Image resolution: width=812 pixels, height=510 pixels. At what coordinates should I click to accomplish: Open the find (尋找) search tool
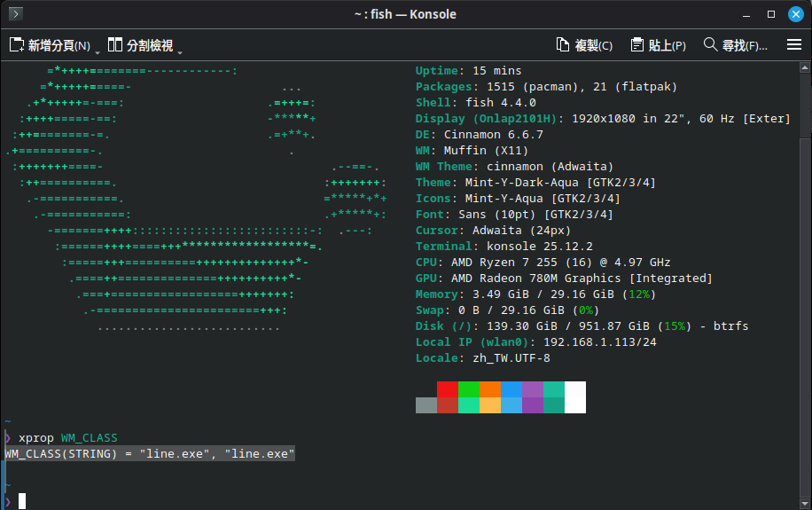(x=736, y=45)
